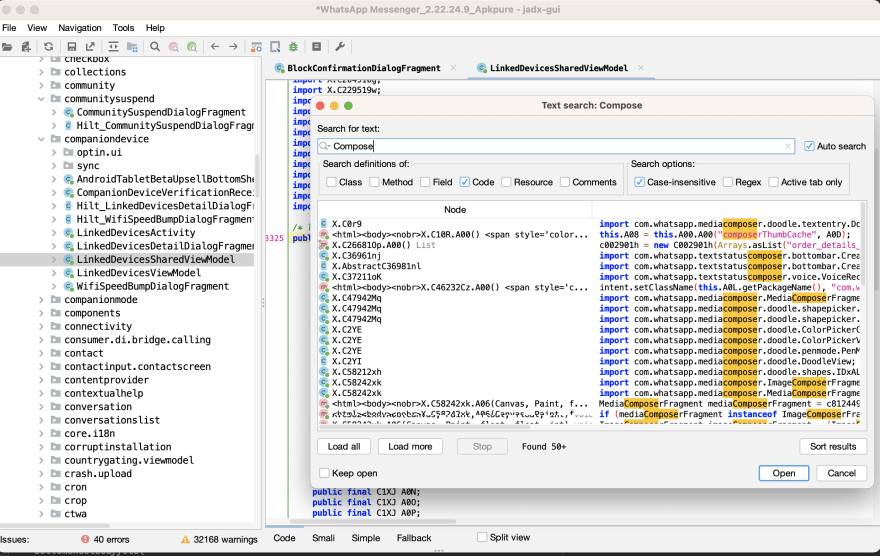Open the Help menu

(155, 27)
